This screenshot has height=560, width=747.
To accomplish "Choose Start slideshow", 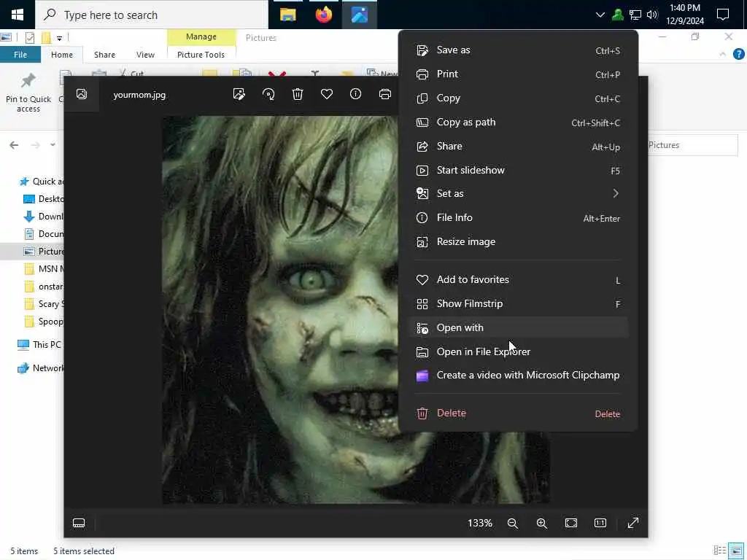I will click(x=519, y=171).
